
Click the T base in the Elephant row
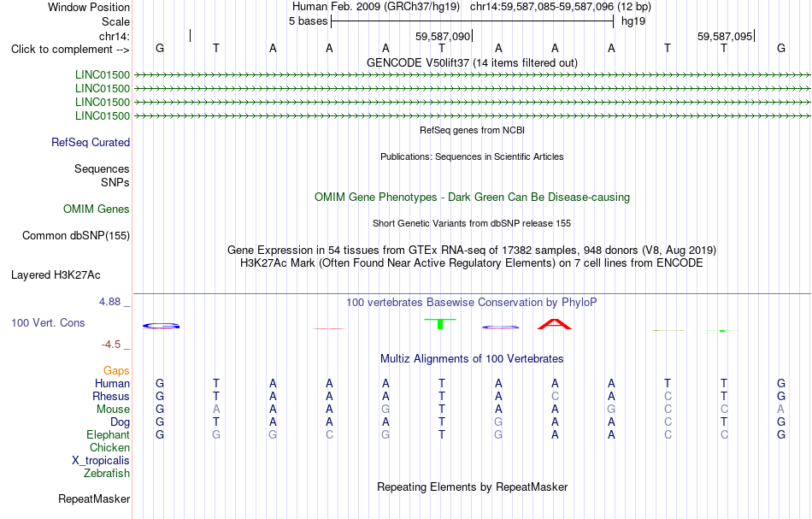coord(442,435)
